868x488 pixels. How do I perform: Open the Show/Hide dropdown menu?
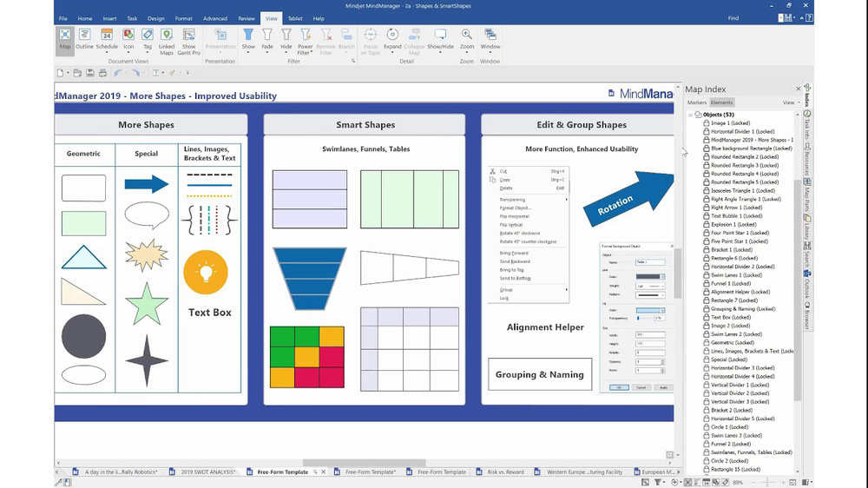(x=441, y=40)
